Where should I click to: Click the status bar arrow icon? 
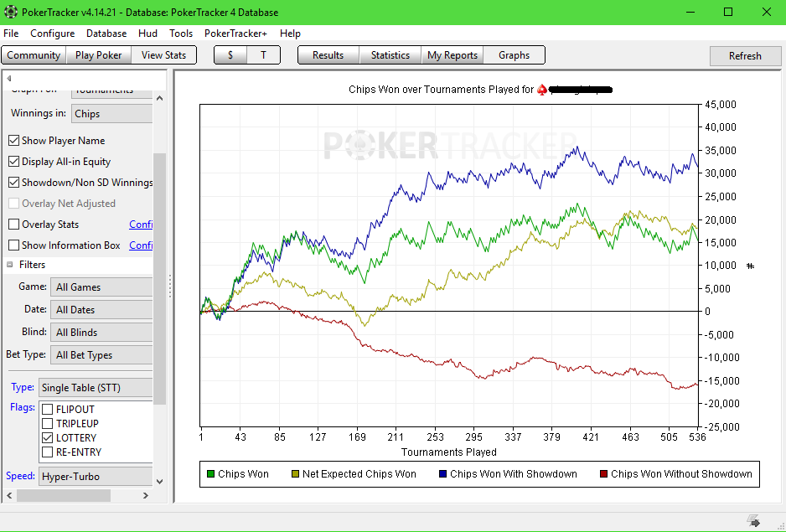pyautogui.click(x=753, y=521)
